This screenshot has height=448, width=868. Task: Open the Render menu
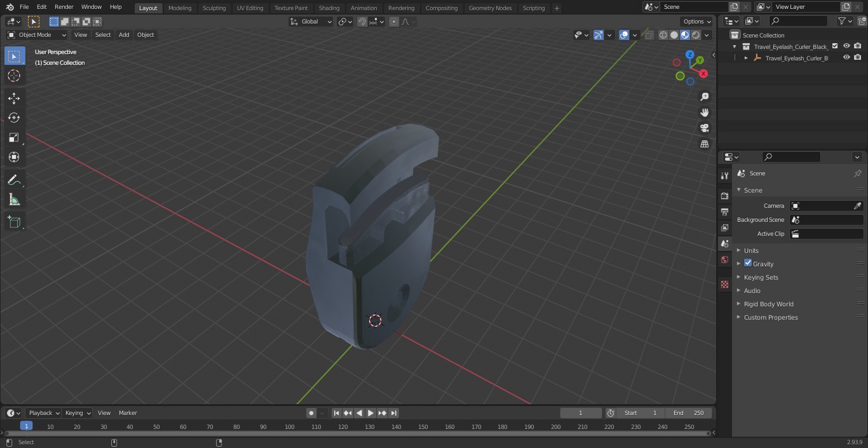tap(64, 7)
